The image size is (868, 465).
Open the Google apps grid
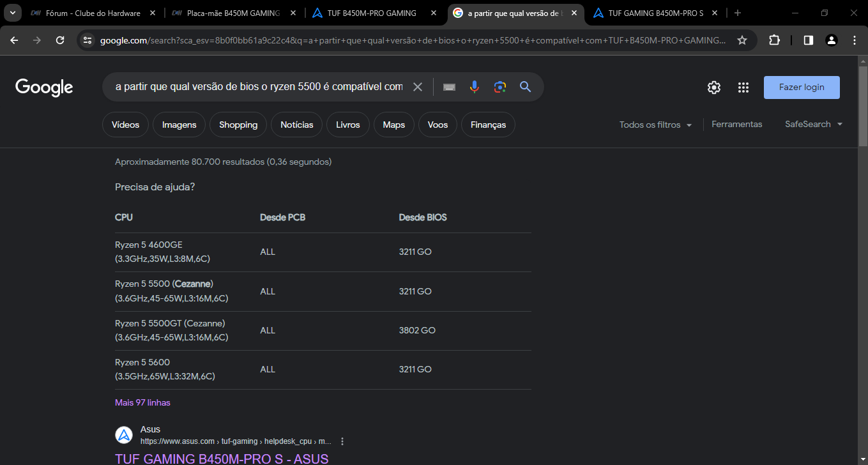click(x=743, y=88)
